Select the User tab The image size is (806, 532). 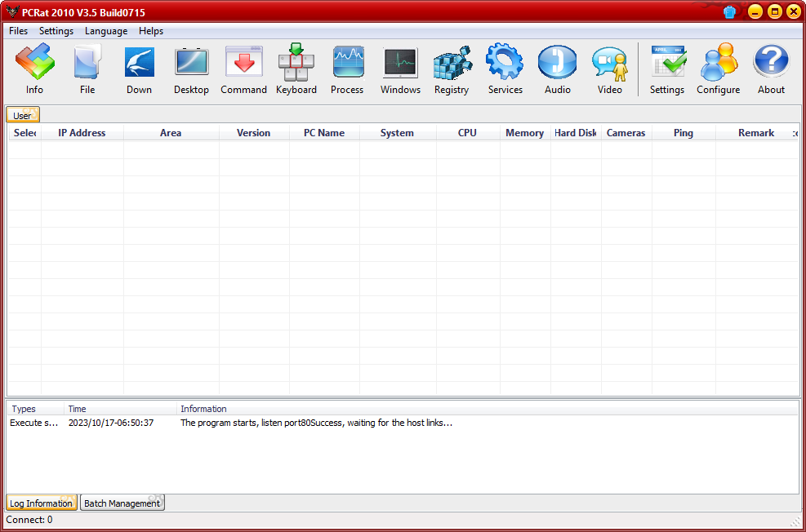point(22,116)
